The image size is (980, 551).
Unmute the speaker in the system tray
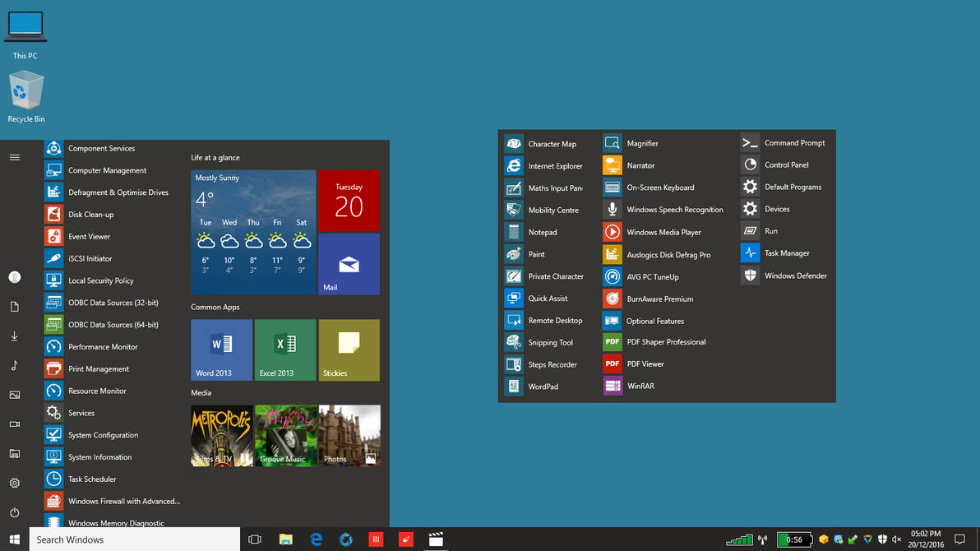pos(896,540)
